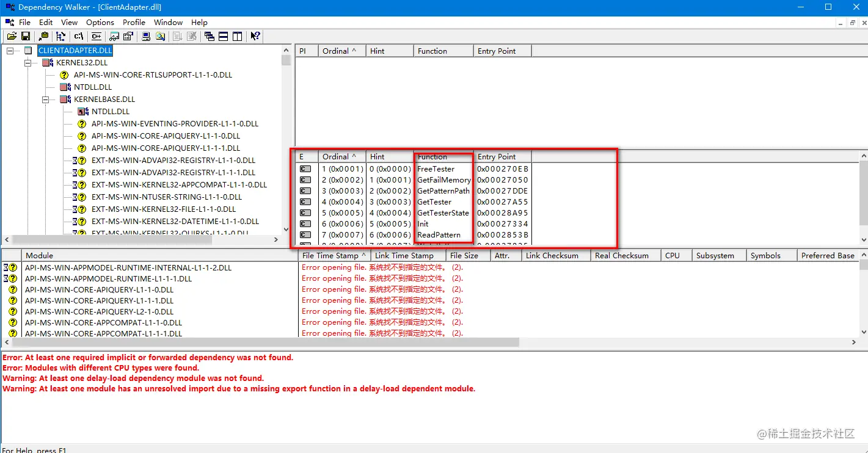
Task: Click the C icon beside GetTesterState
Action: click(x=305, y=212)
